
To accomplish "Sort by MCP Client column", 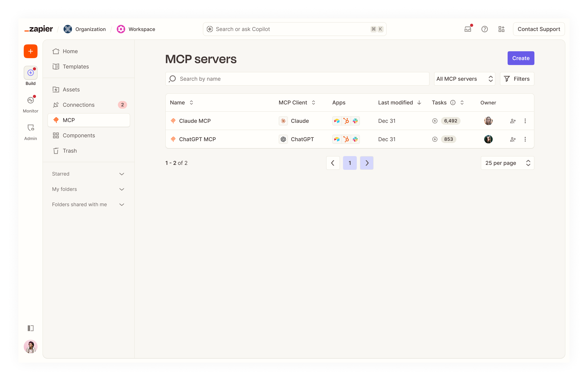I will (x=313, y=103).
